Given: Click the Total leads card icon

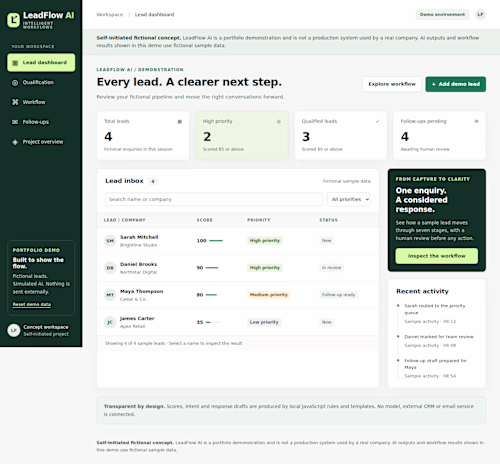Looking at the screenshot, I should tap(180, 122).
